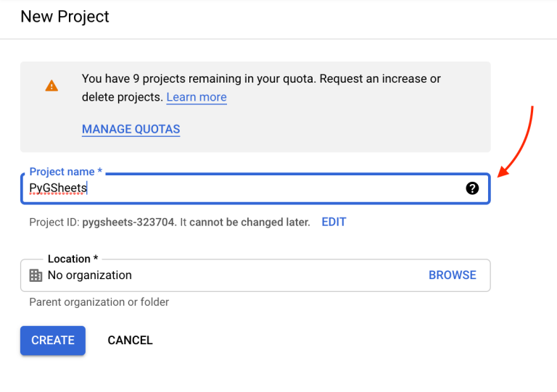Click the "Project name *" field label

click(x=65, y=172)
